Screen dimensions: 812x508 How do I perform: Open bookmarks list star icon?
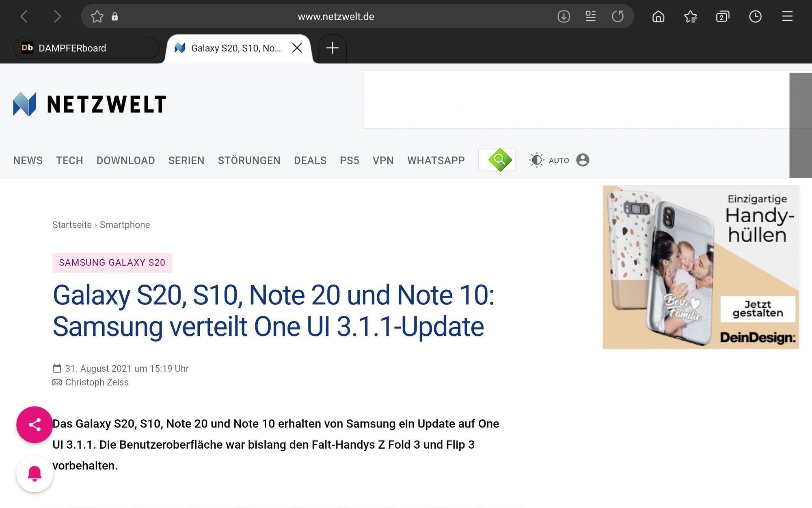pyautogui.click(x=691, y=17)
